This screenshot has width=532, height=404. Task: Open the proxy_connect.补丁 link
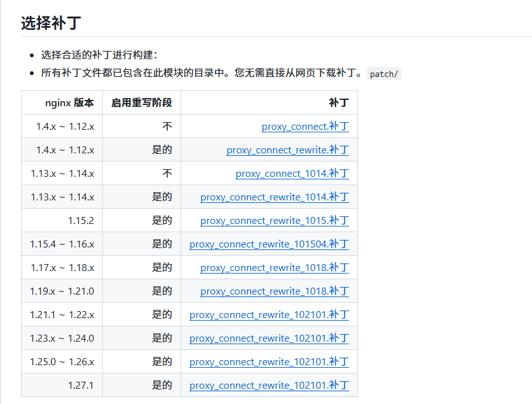point(305,127)
